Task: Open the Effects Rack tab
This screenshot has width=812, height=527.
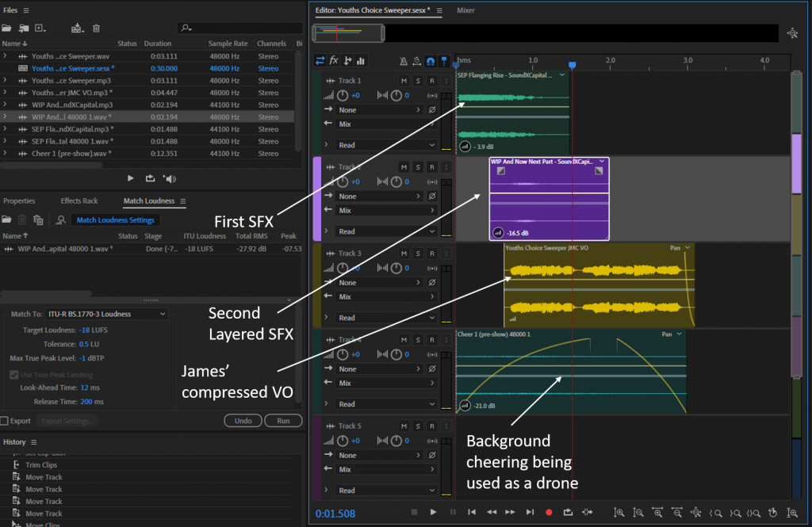Action: point(79,201)
